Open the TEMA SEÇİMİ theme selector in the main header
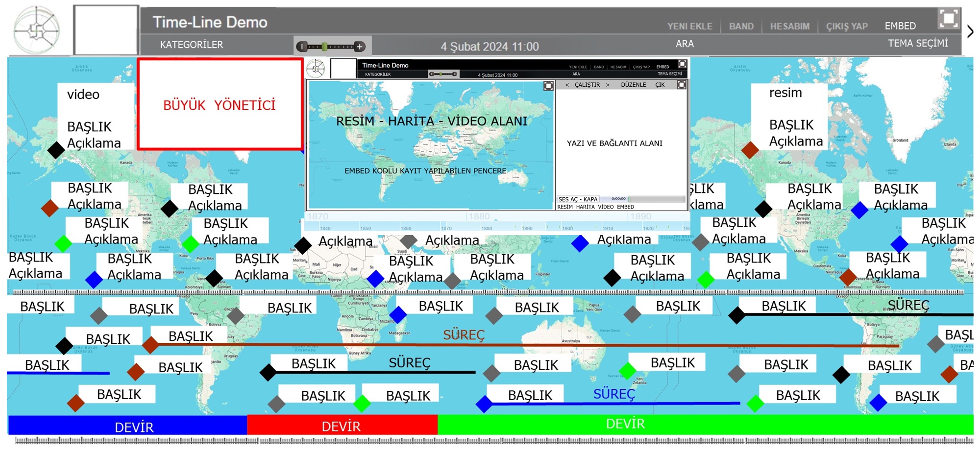This screenshot has width=980, height=451. pos(918,43)
